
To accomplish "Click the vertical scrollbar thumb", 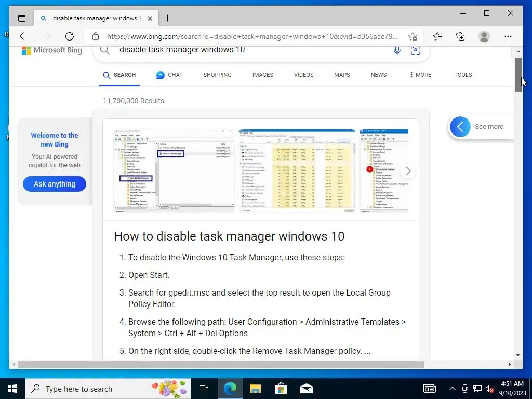I will [x=518, y=75].
